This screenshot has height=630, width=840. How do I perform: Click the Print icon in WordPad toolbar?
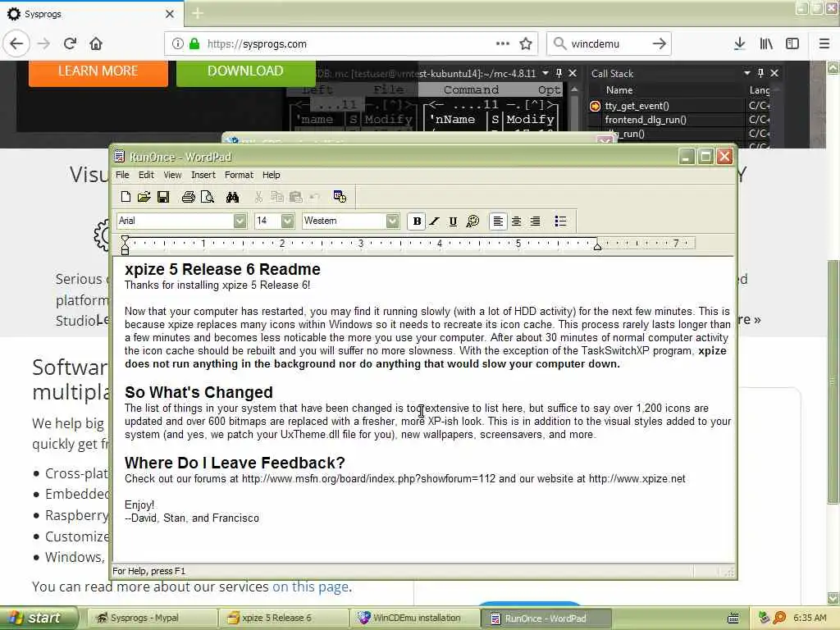pos(188,197)
